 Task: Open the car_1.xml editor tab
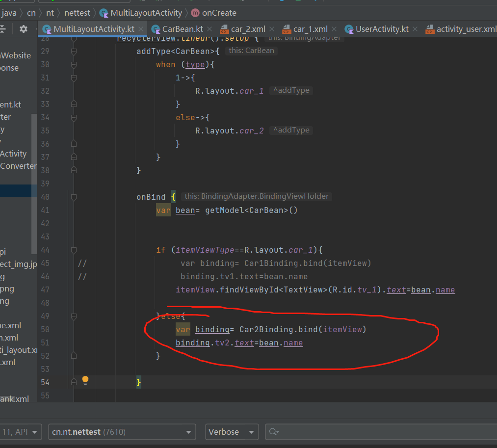(x=310, y=29)
